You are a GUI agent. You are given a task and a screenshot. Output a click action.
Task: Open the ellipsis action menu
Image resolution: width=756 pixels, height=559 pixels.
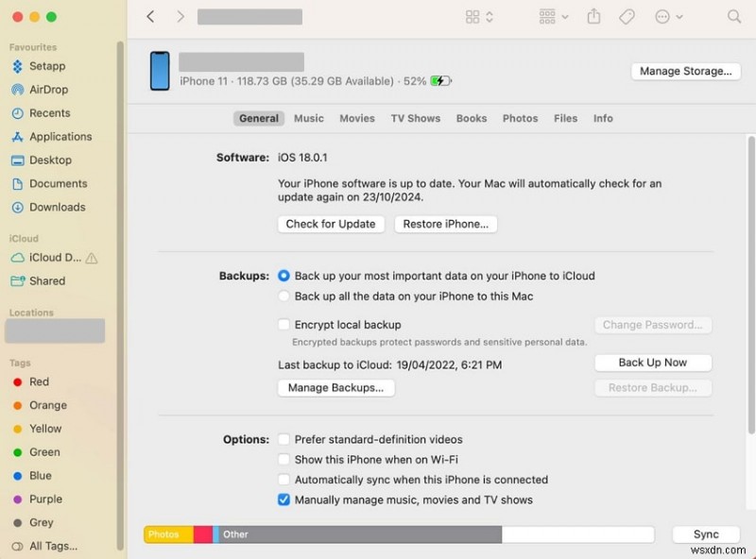[x=669, y=17]
